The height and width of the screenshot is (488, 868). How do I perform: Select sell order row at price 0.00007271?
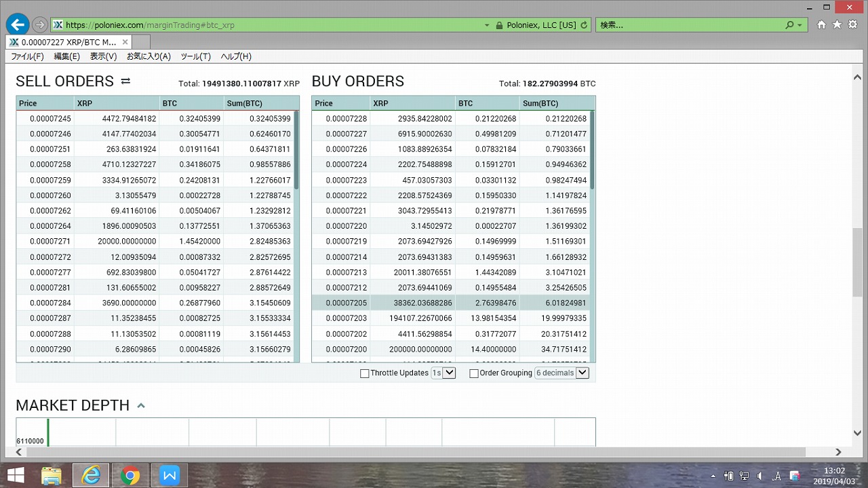(x=156, y=241)
